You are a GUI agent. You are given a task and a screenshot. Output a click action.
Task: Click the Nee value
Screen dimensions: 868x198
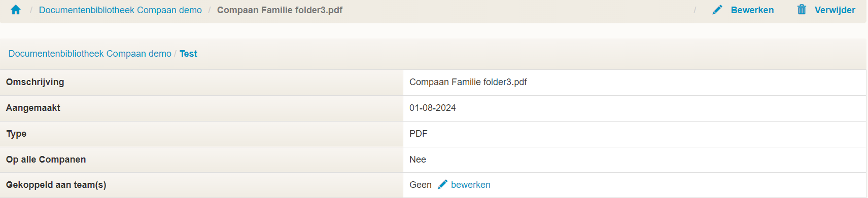tap(418, 160)
